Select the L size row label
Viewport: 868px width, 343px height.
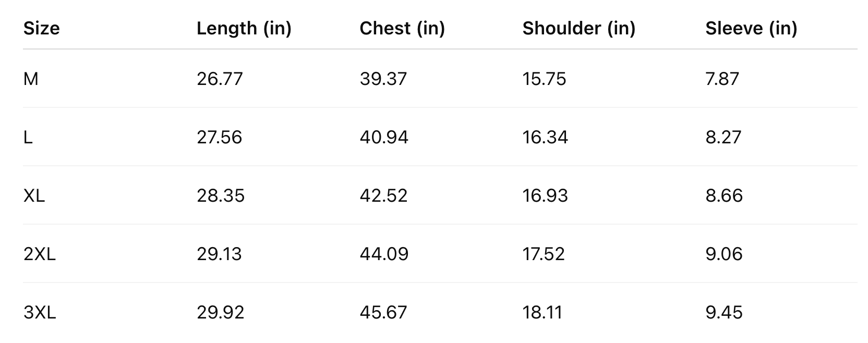28,137
